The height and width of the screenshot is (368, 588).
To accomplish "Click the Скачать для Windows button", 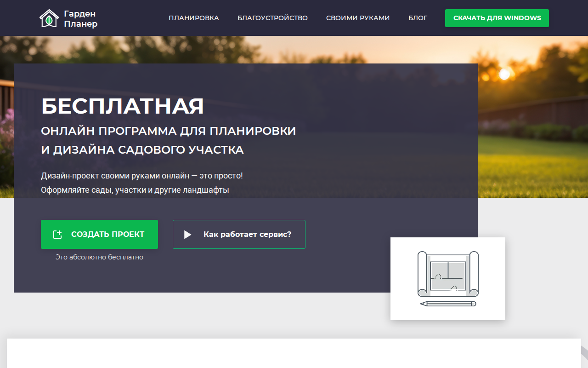I will tap(497, 18).
